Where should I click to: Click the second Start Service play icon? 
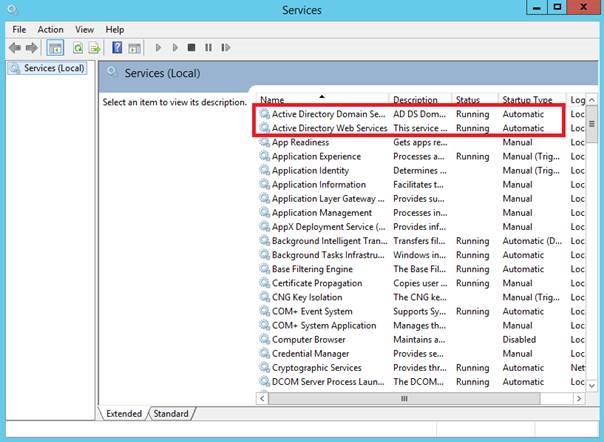point(175,48)
